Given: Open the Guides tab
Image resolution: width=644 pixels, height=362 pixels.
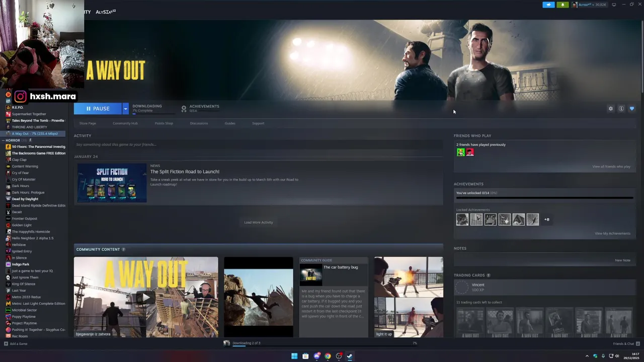Looking at the screenshot, I should (x=230, y=123).
